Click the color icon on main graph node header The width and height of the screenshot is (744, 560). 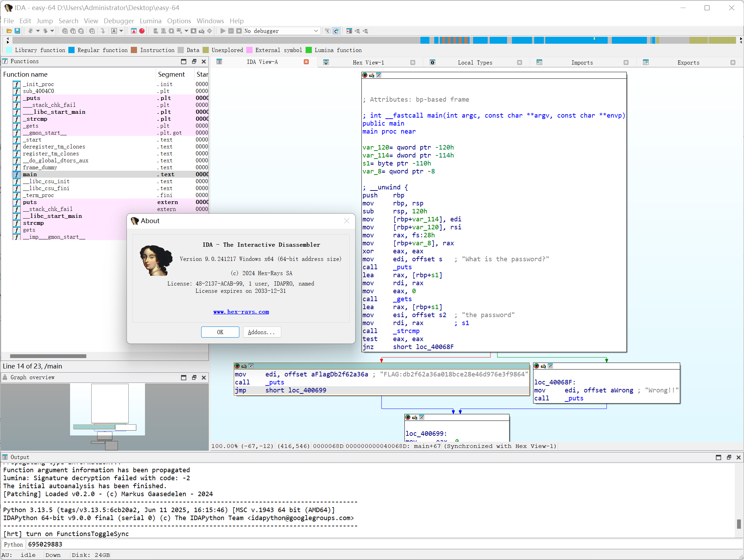[x=365, y=75]
